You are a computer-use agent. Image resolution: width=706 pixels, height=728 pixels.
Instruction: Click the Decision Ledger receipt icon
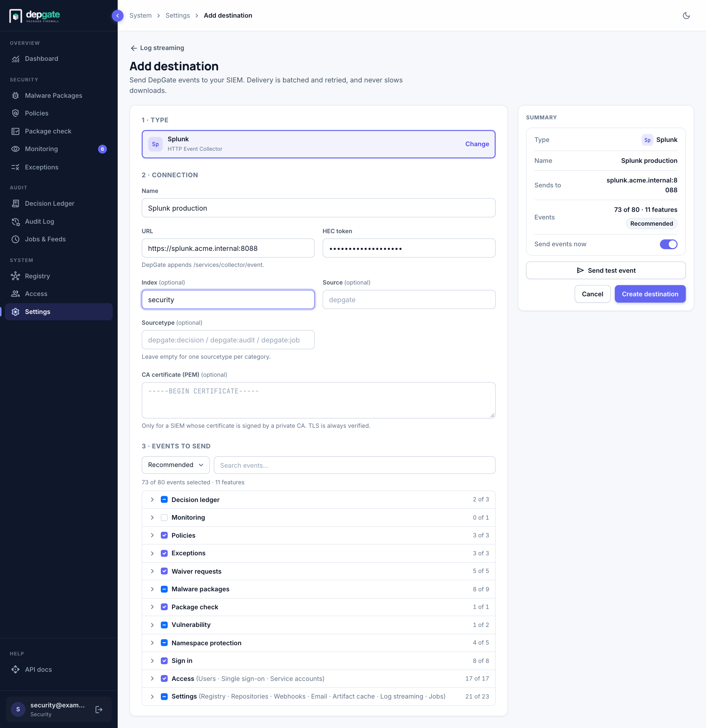tap(15, 203)
